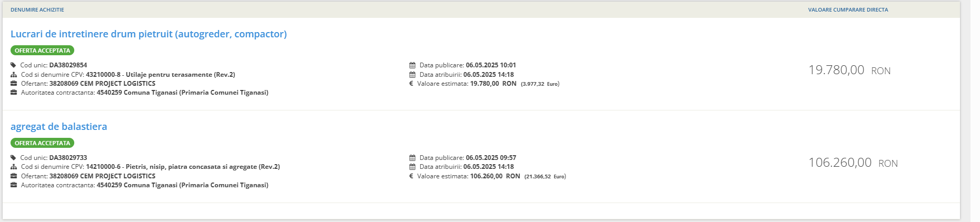Click the briefcase icon by Autoritatea contractanta in the second listing
Screen dimensions: 980x222
(x=14, y=185)
